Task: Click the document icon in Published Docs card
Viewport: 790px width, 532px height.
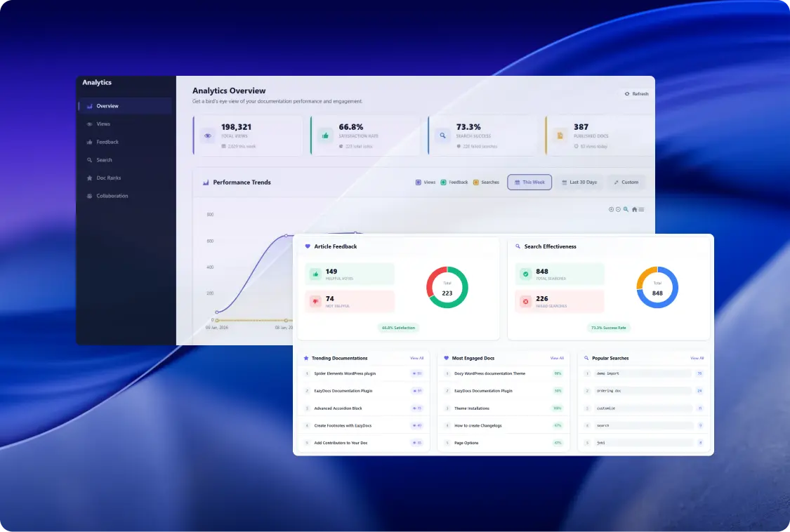Action: coord(560,135)
